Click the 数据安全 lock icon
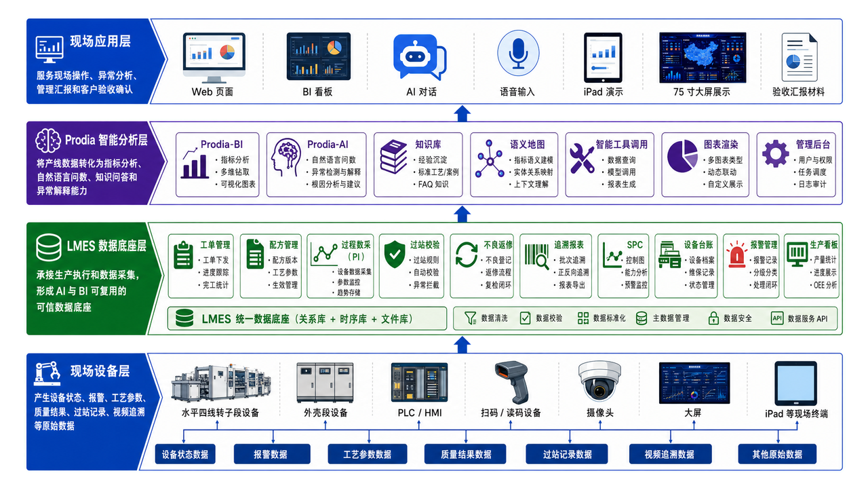This screenshot has width=868, height=492. [713, 318]
